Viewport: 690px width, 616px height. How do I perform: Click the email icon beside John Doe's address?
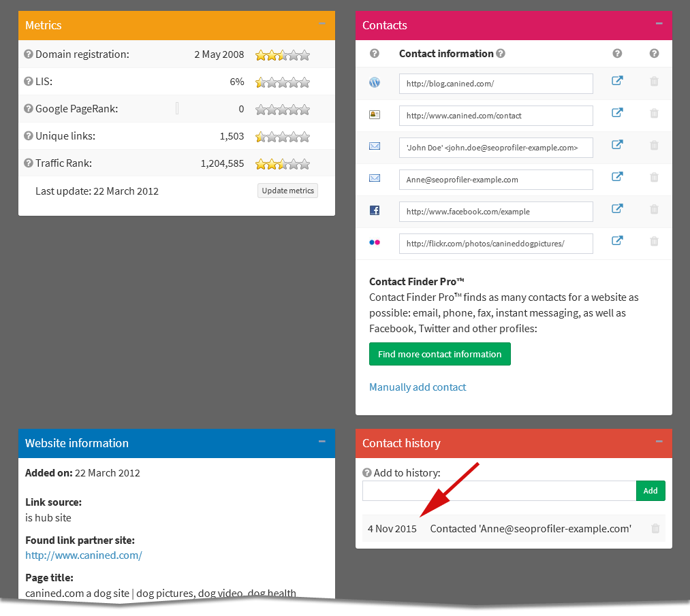click(375, 146)
